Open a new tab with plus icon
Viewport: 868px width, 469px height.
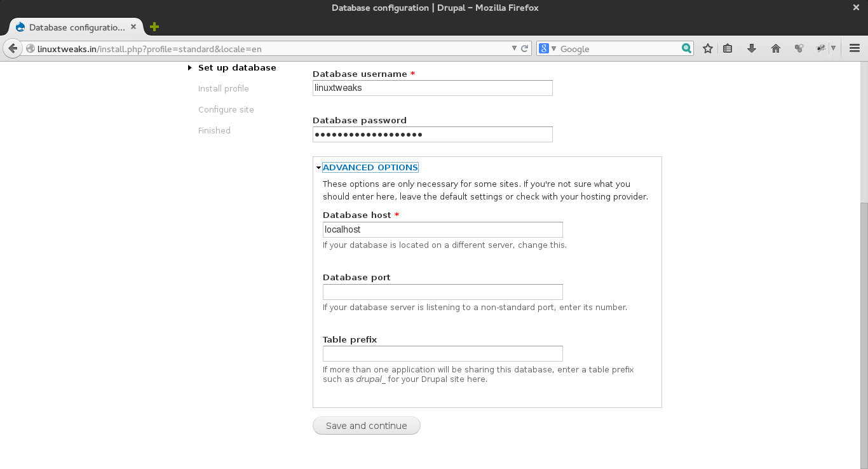click(x=154, y=27)
